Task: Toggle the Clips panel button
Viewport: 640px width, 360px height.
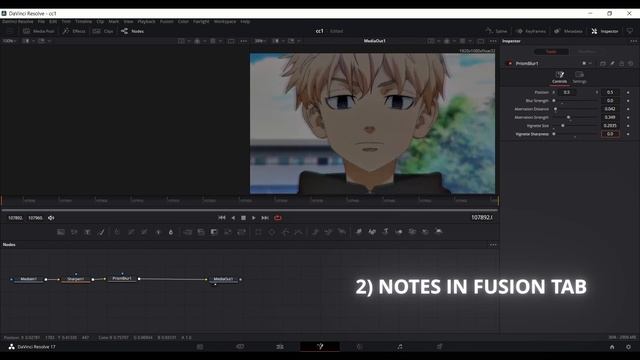Action: pyautogui.click(x=103, y=31)
